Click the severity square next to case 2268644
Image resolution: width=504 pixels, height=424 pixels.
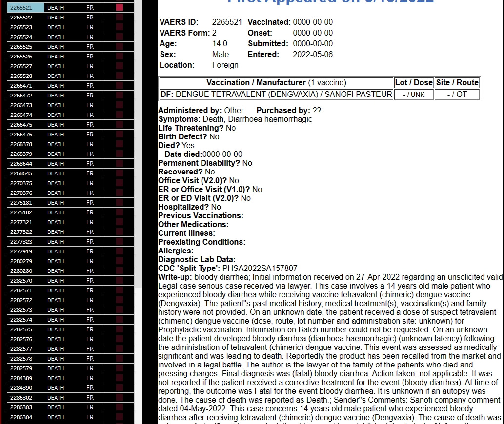point(120,164)
